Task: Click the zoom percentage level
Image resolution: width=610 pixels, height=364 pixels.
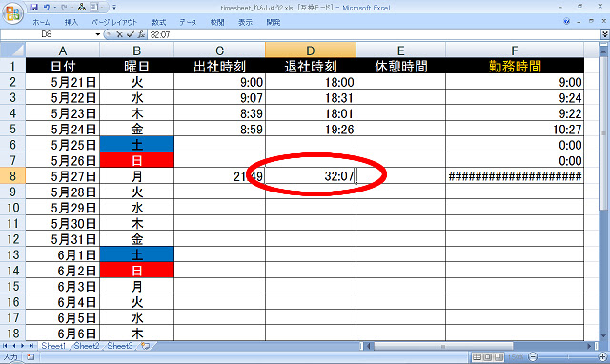Action: (x=515, y=356)
